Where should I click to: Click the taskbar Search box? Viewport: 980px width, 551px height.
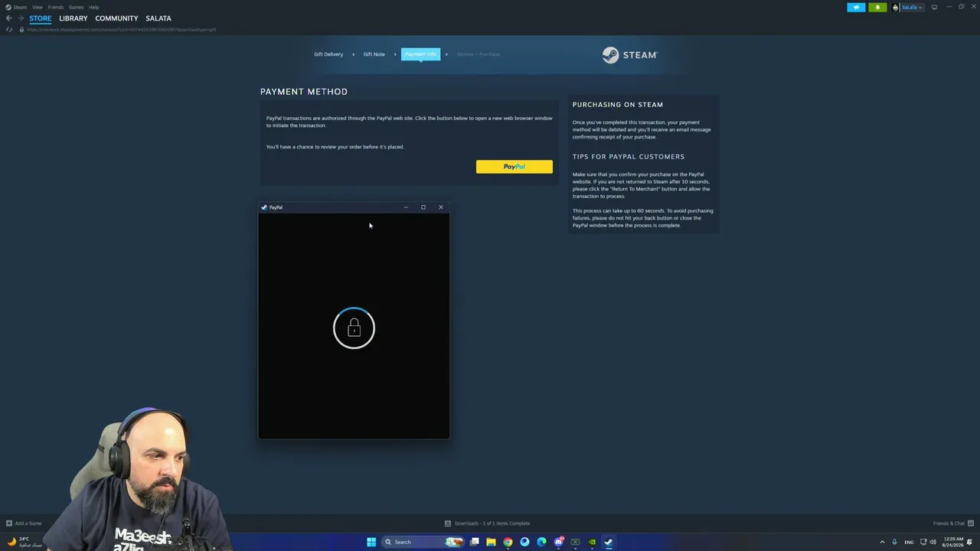pyautogui.click(x=423, y=542)
